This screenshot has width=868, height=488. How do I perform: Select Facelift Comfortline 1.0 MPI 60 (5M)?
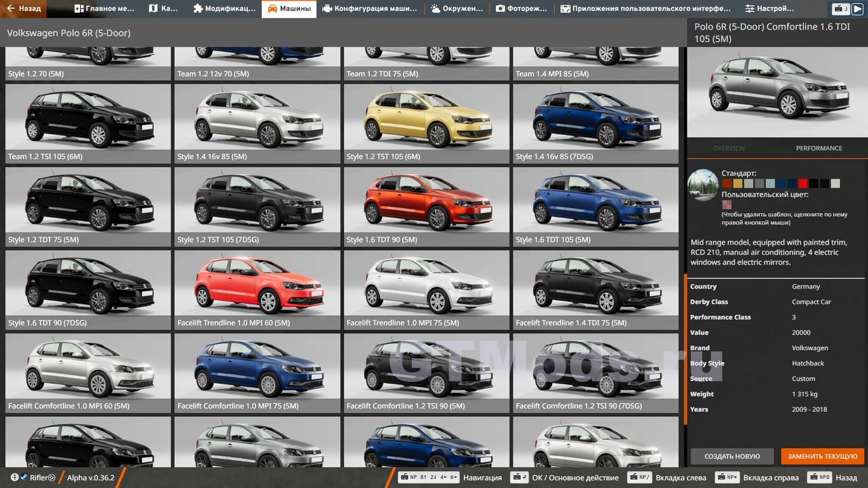[88, 373]
